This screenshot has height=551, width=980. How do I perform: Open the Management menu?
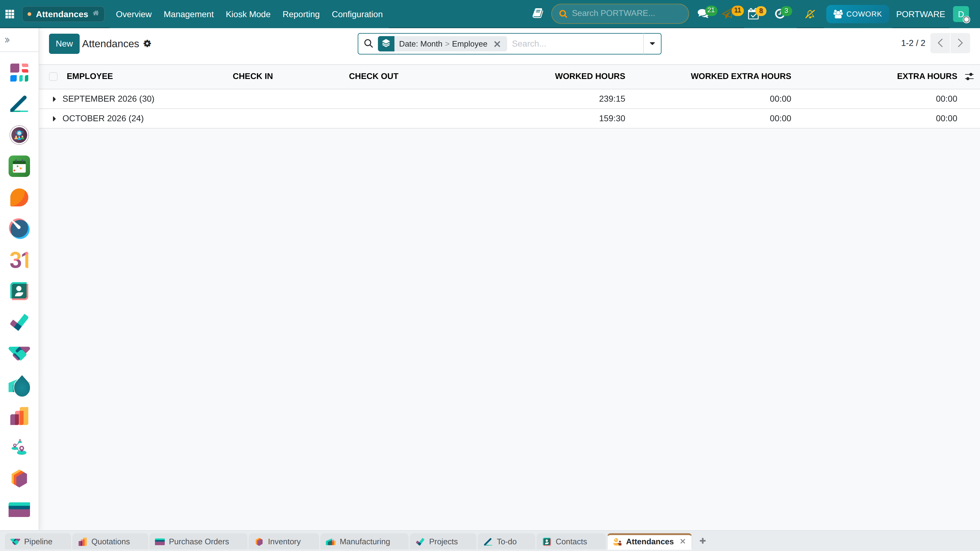click(189, 14)
